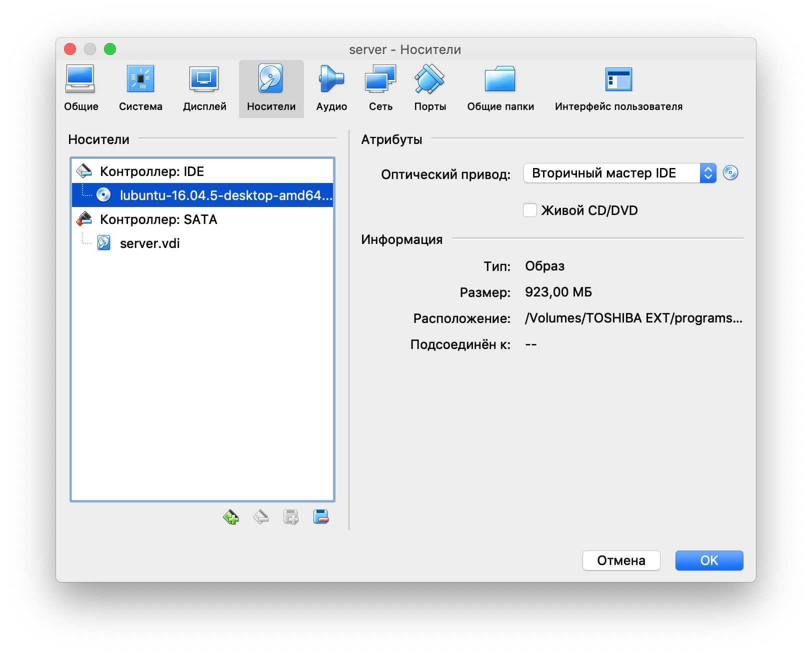Open Интерфейс пользователя settings section
The width and height of the screenshot is (812, 656).
[618, 88]
